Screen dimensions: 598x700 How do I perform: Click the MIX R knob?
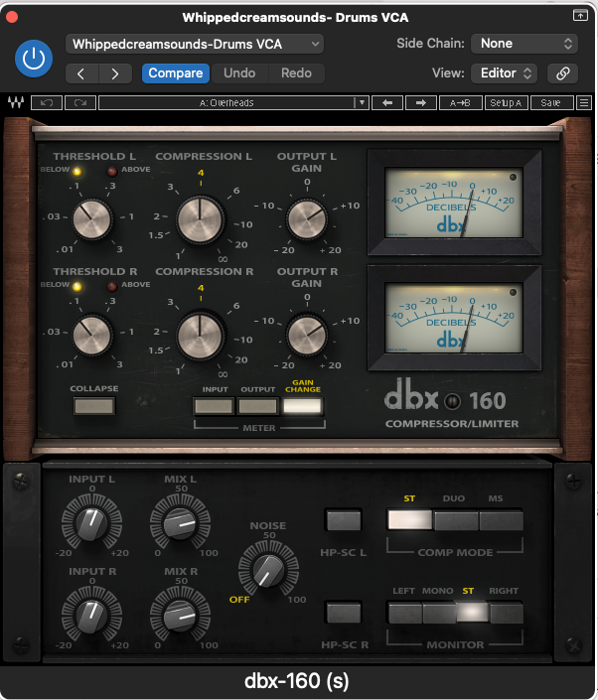[180, 616]
